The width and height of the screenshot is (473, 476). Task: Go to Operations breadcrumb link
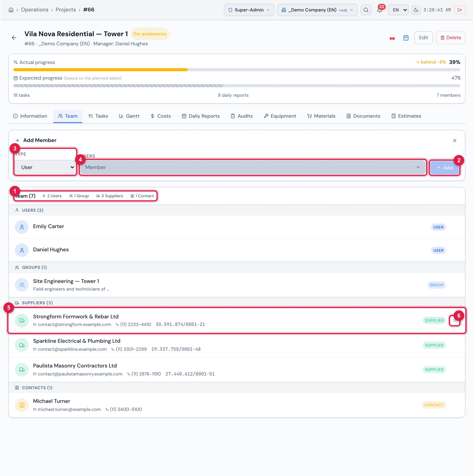[x=35, y=10]
